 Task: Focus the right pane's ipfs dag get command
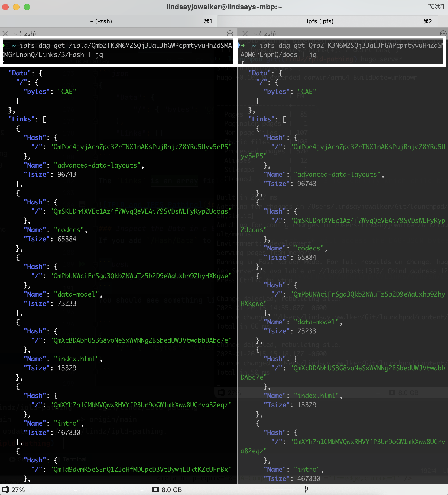341,50
